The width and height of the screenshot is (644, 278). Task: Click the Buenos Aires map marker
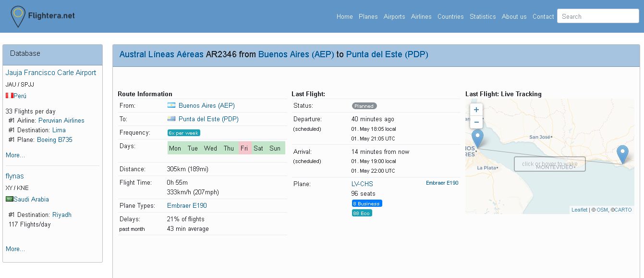pyautogui.click(x=477, y=139)
